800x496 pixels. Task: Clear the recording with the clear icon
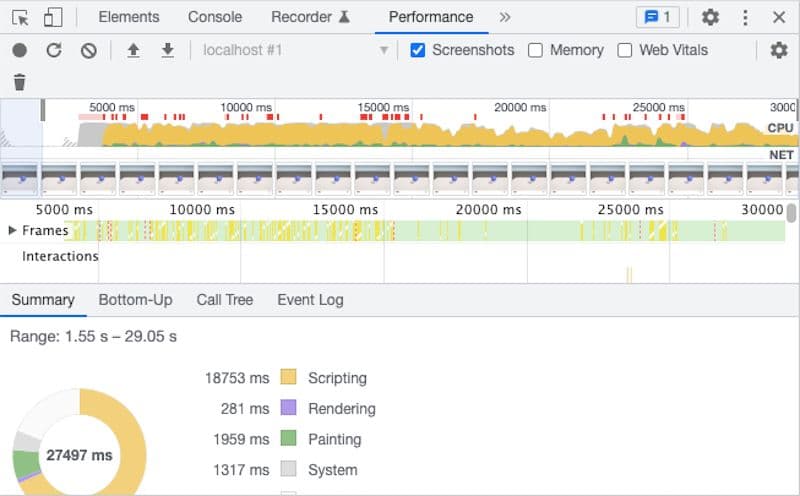click(89, 50)
